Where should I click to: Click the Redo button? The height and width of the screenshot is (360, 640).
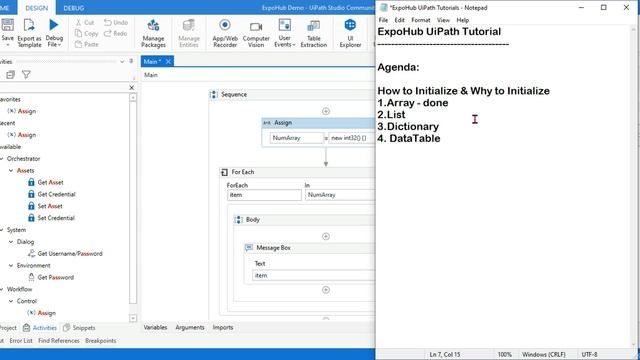pyautogui.click(x=116, y=33)
